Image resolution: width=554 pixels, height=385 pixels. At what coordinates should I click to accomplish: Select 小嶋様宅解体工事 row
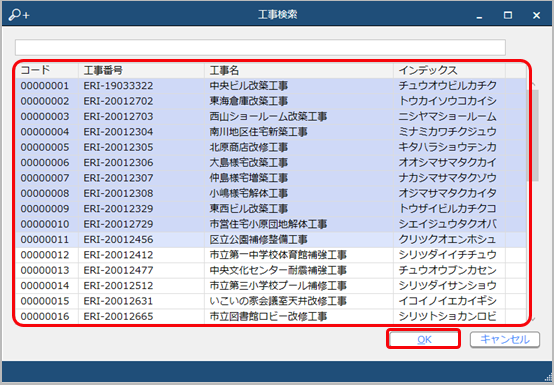pos(271,194)
